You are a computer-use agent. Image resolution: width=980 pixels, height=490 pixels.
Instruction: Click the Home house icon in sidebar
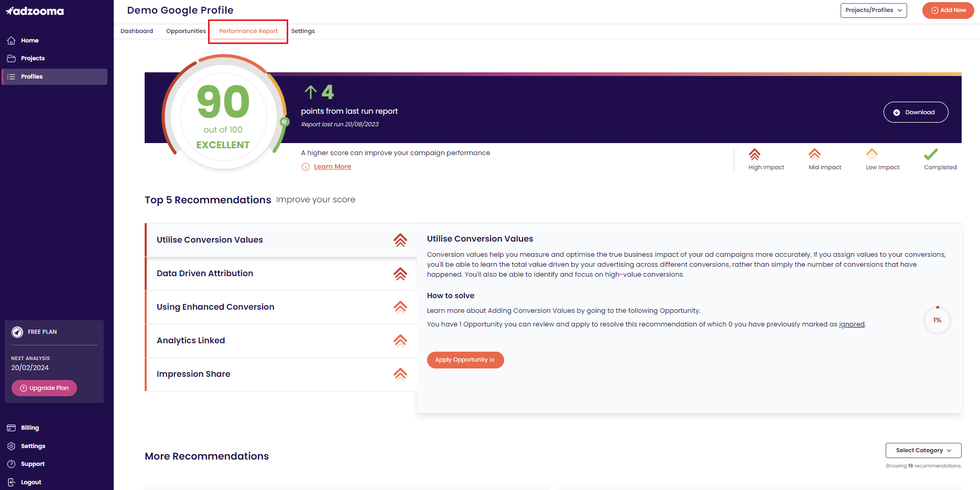point(11,40)
